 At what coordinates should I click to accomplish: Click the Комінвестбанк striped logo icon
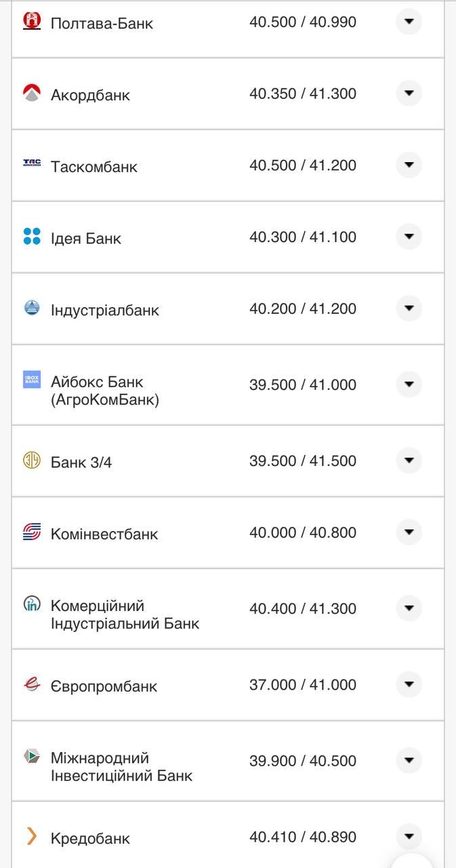32,532
